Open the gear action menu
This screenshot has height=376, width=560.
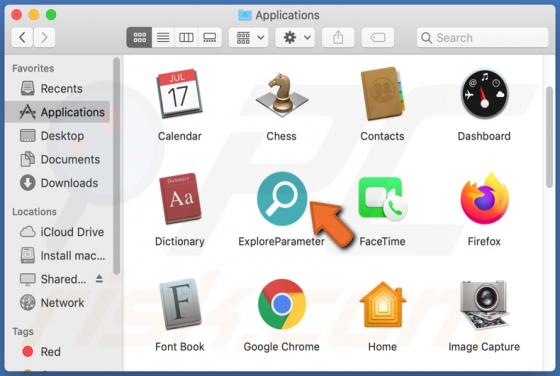tap(295, 37)
